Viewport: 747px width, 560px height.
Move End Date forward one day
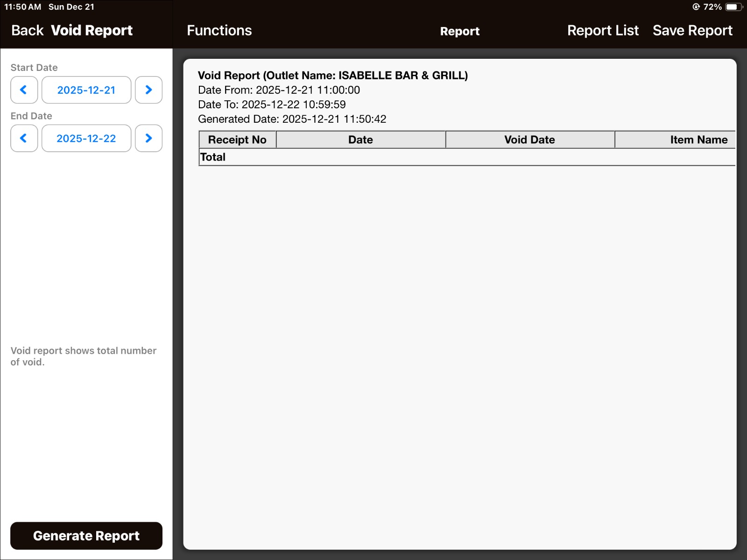click(x=148, y=139)
